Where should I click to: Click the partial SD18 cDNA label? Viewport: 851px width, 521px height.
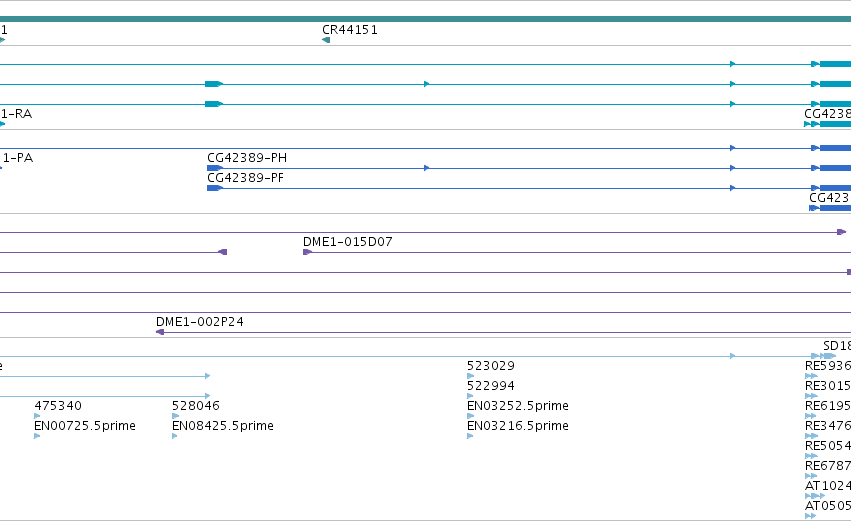(x=837, y=346)
